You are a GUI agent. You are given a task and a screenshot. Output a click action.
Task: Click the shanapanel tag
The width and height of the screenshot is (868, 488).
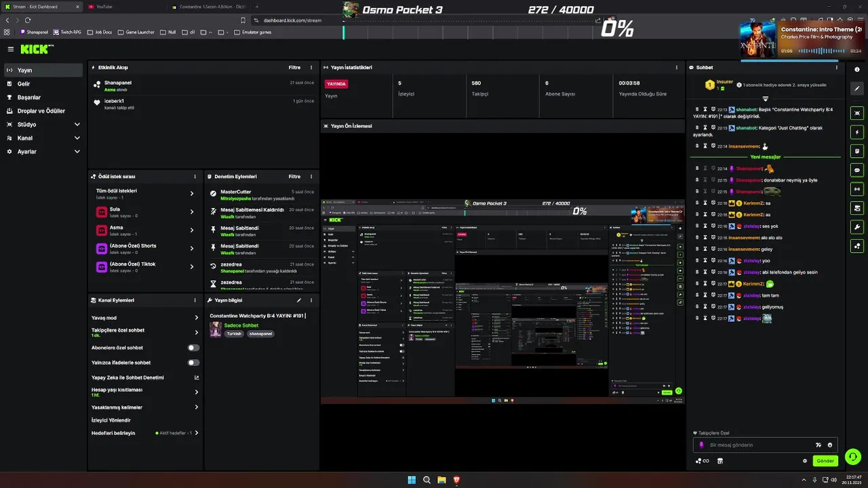tap(260, 334)
